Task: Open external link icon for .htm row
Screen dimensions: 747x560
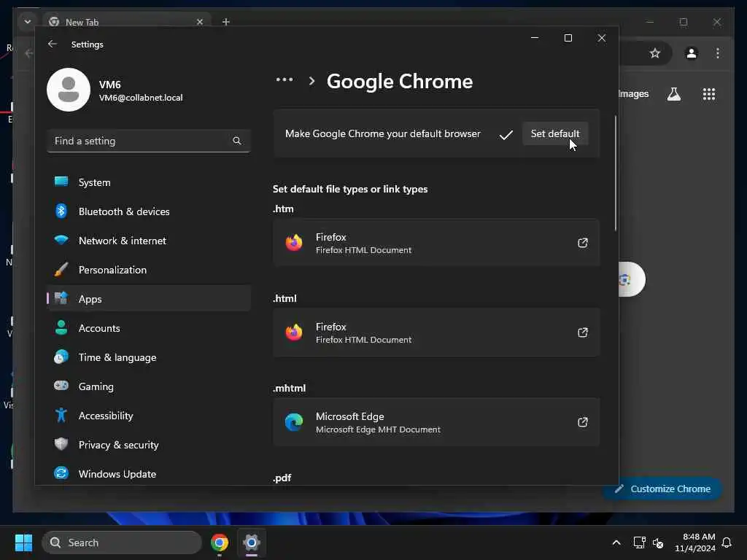Action: (583, 243)
